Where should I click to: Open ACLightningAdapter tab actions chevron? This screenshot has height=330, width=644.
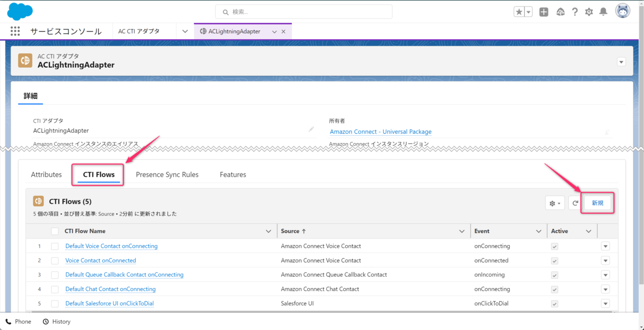[x=274, y=32]
